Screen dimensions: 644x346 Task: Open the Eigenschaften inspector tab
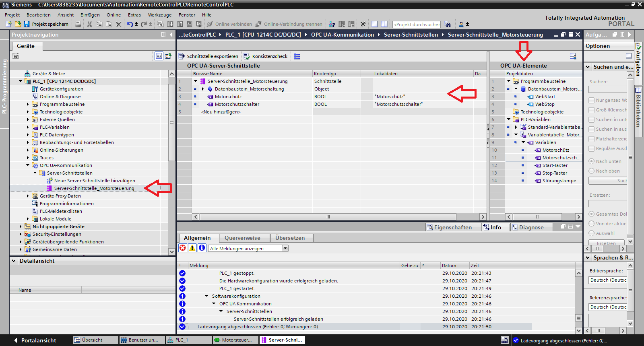[453, 227]
